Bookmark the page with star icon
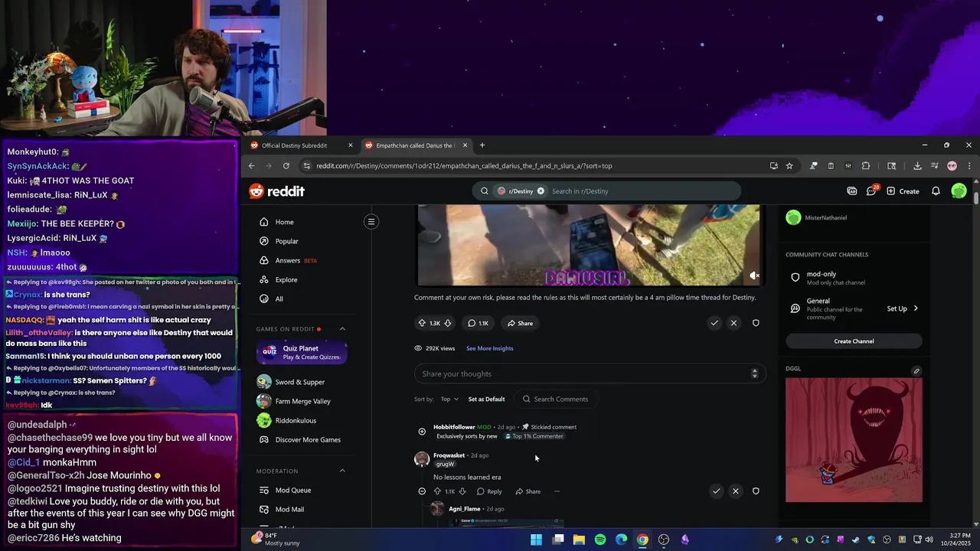This screenshot has height=551, width=980. pyautogui.click(x=789, y=165)
